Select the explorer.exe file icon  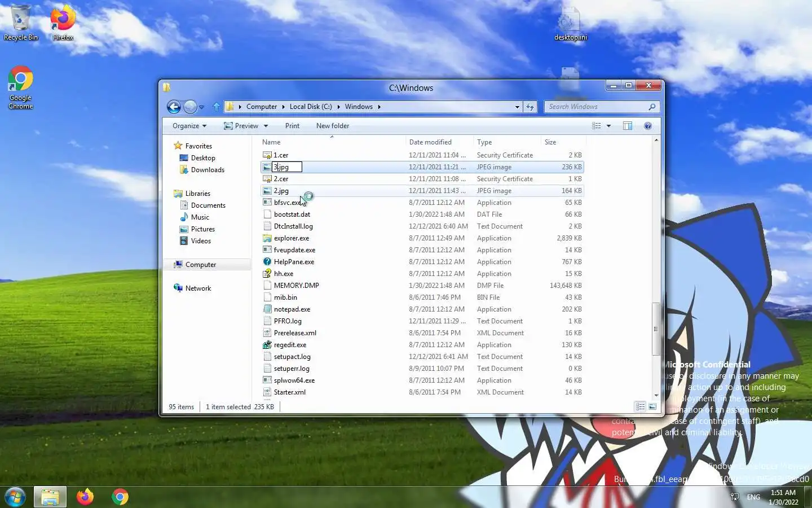(x=267, y=238)
